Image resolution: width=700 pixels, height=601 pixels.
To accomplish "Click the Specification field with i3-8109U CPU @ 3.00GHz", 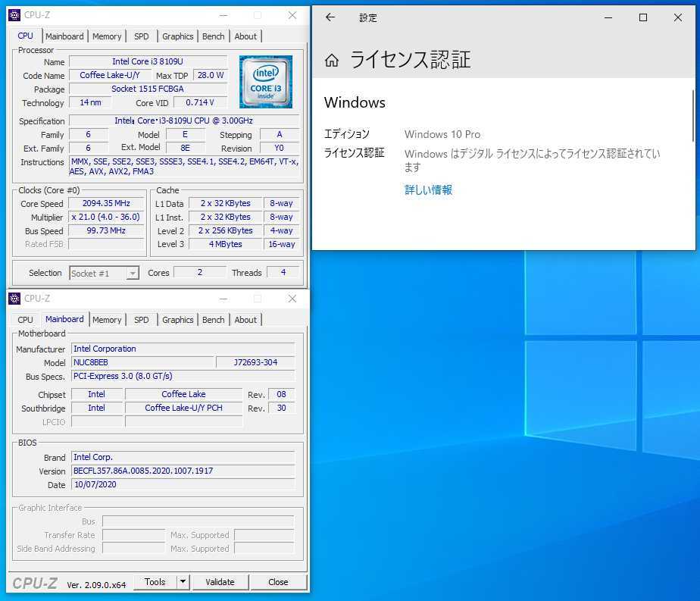I will 184,121.
